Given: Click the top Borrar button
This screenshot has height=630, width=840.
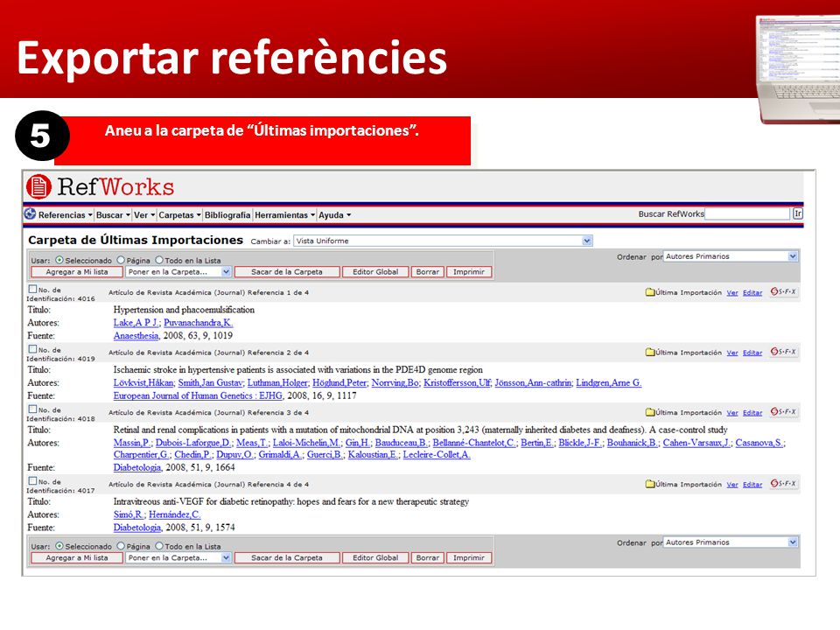Looking at the screenshot, I should (x=428, y=271).
